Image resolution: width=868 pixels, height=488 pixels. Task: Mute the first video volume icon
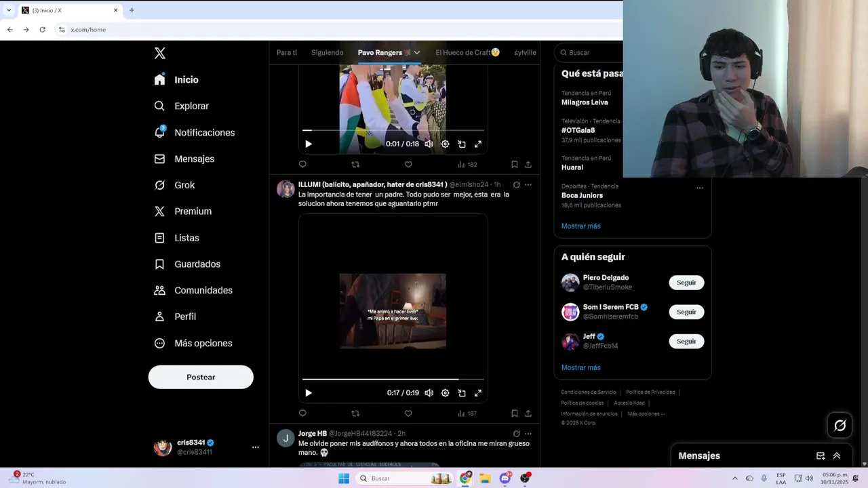pyautogui.click(x=429, y=144)
